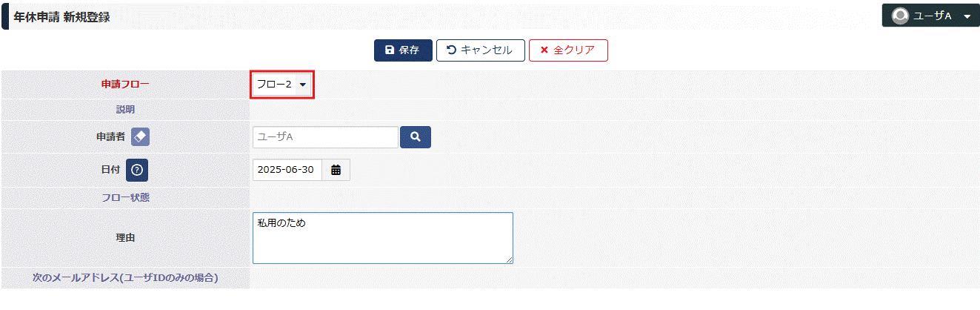The image size is (980, 310).
Task: Select the 2025-06-30 date input field
Action: point(287,170)
